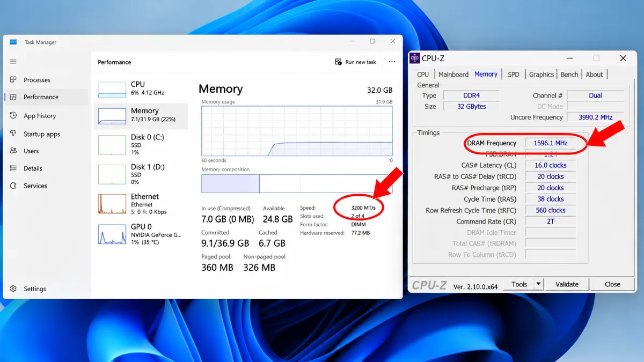Viewport: 644px width, 362px height.
Task: Maximize the Task Manager window
Action: click(x=372, y=41)
